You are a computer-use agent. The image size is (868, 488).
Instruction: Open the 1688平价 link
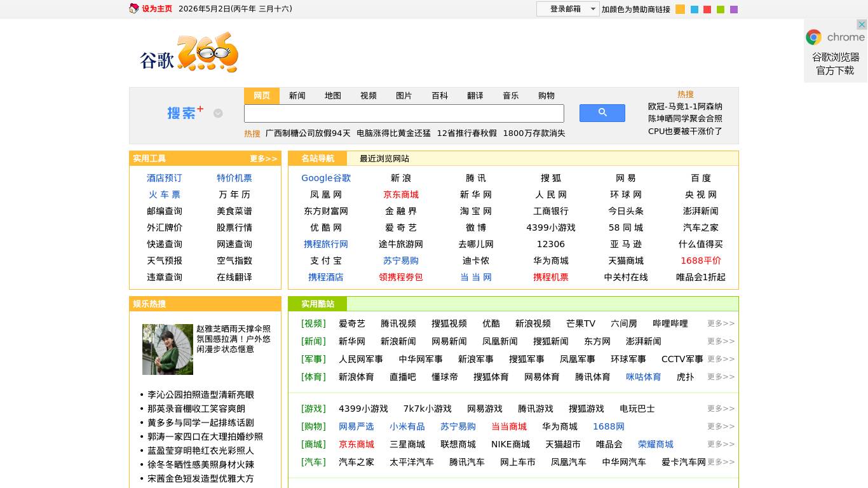click(701, 261)
